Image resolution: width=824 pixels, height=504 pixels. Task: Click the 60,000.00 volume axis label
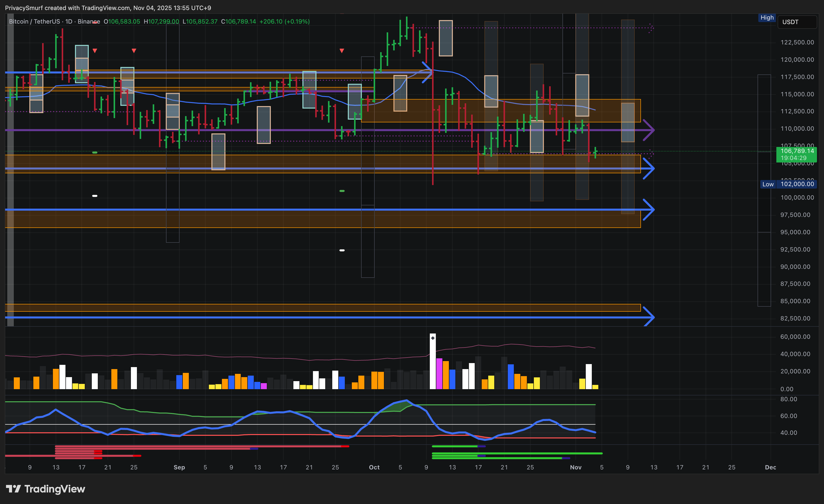coord(795,337)
